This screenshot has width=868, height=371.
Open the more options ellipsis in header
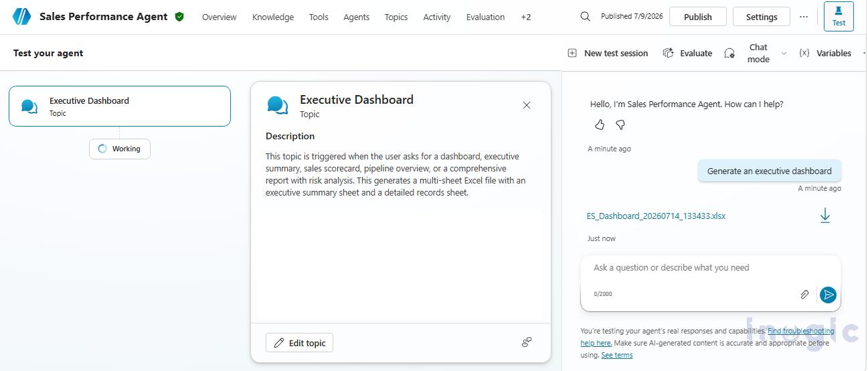(x=804, y=17)
